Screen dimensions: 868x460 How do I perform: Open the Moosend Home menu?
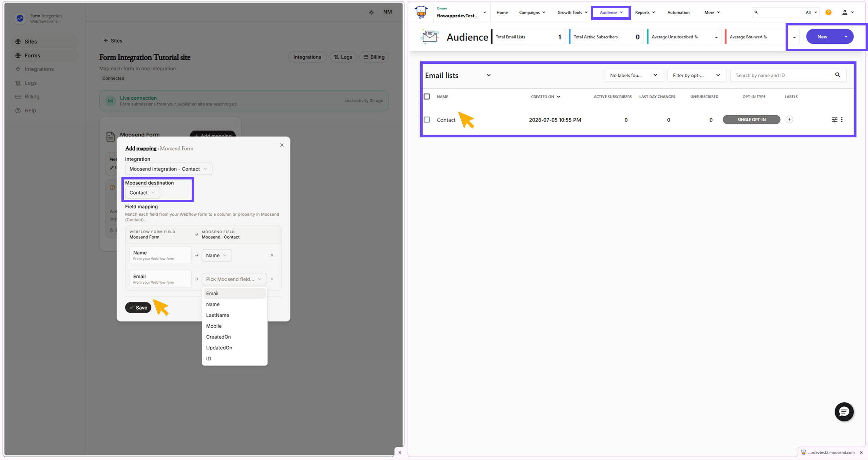502,13
